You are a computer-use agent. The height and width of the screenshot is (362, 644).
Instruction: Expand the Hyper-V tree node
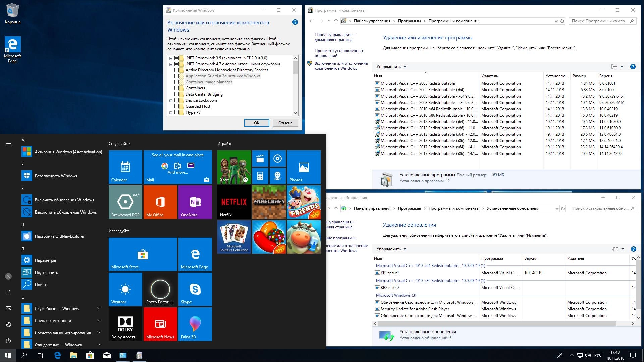[171, 112]
